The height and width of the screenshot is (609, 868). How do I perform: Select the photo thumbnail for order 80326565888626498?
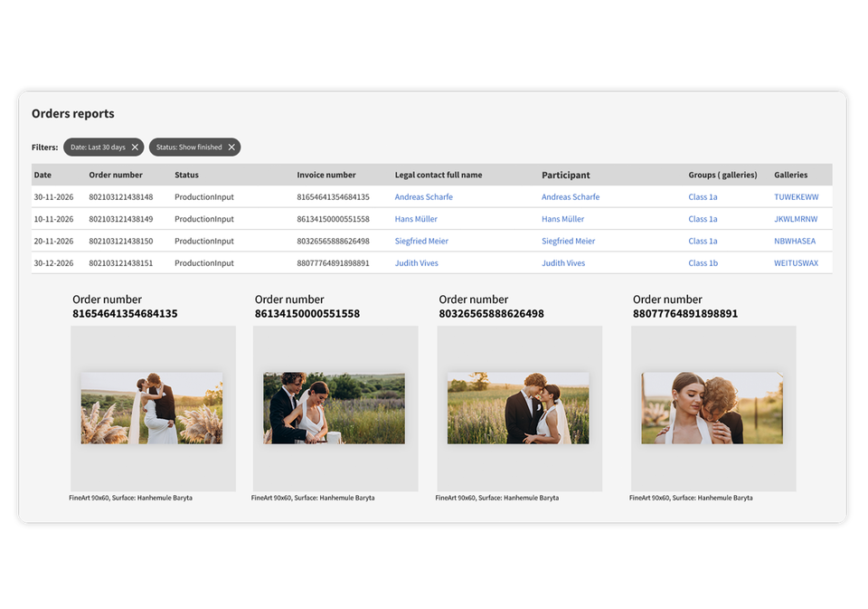[518, 408]
